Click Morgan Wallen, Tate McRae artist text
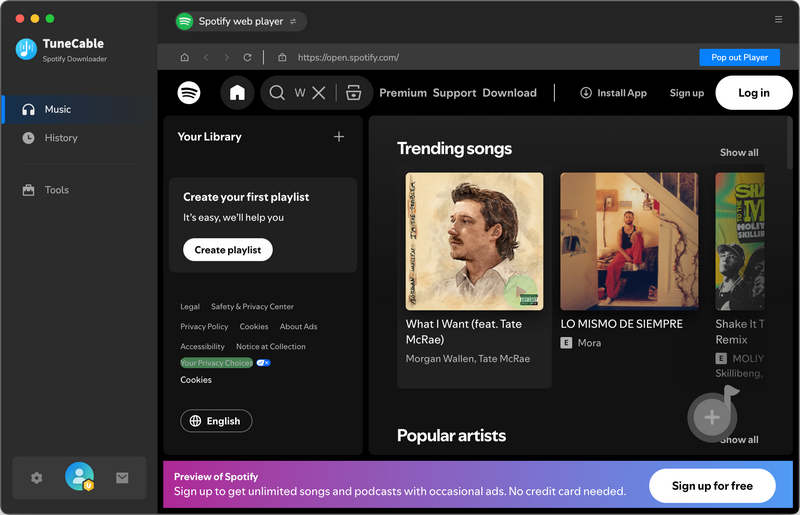The height and width of the screenshot is (515, 800). point(468,359)
